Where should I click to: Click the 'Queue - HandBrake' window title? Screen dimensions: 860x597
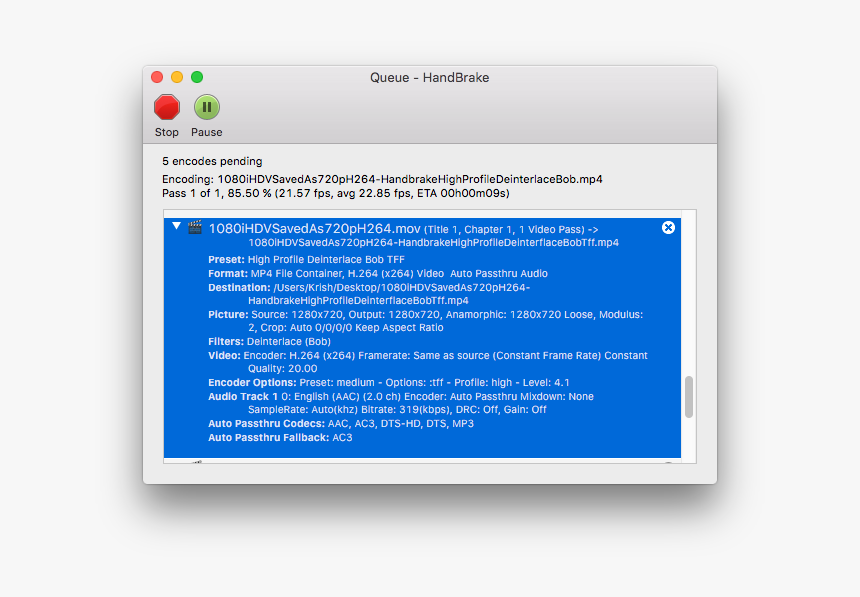(x=429, y=77)
